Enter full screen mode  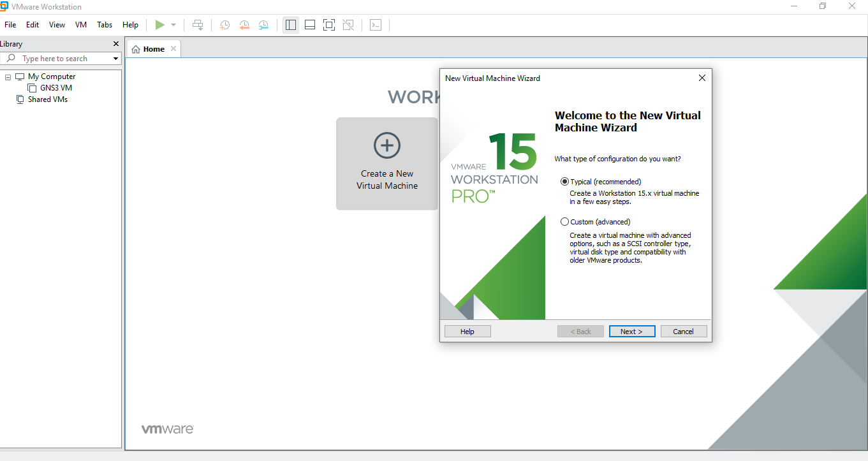(x=328, y=25)
